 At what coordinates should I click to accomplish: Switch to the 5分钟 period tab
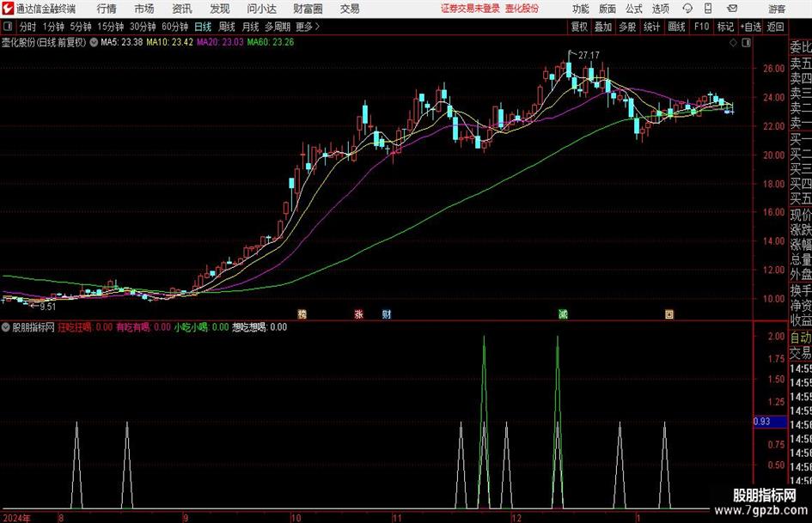coord(80,27)
